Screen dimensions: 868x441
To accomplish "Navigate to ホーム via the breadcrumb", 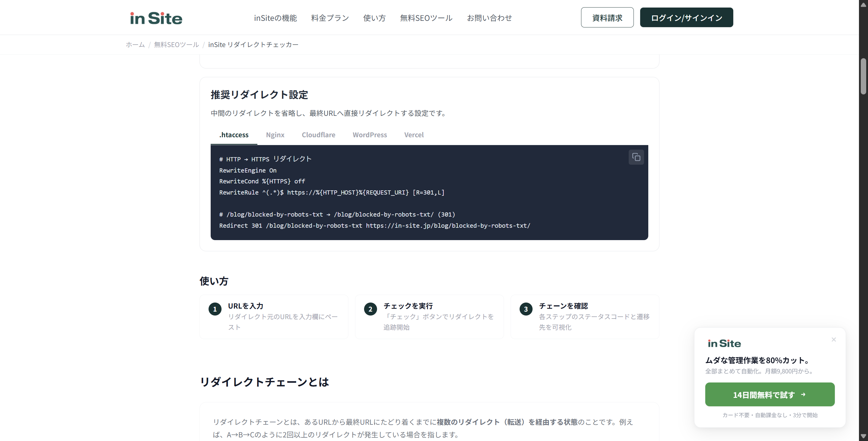I will point(135,45).
